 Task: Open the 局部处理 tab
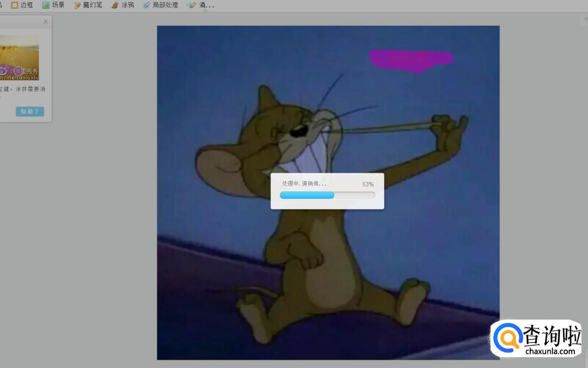click(x=161, y=5)
